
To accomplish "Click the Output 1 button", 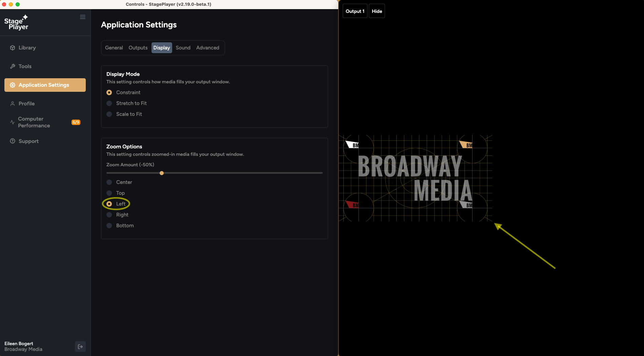I will pos(355,11).
